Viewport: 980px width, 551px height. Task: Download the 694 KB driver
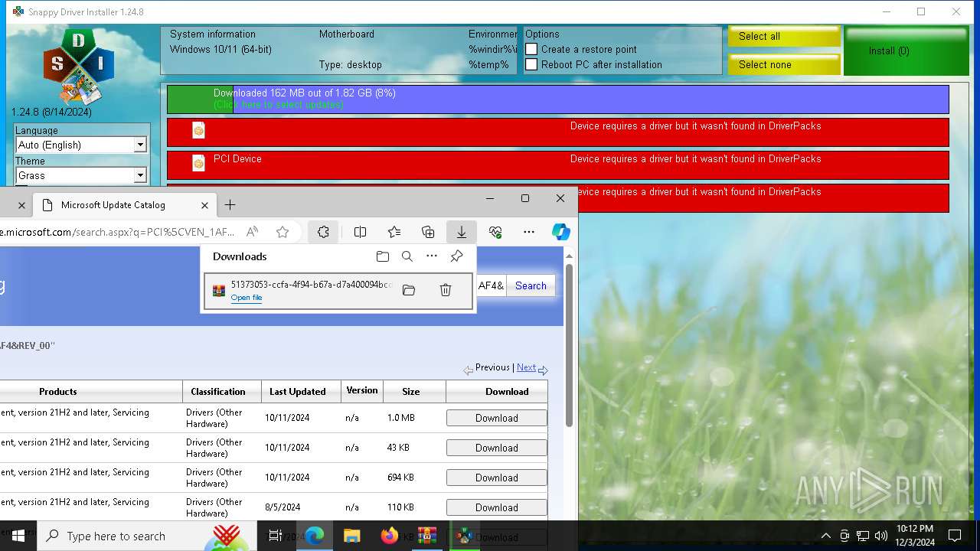496,478
